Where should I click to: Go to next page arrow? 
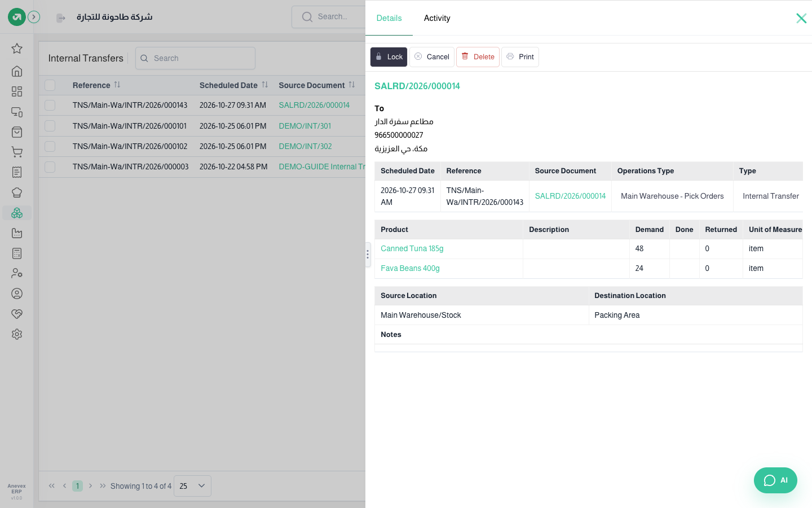tap(90, 486)
